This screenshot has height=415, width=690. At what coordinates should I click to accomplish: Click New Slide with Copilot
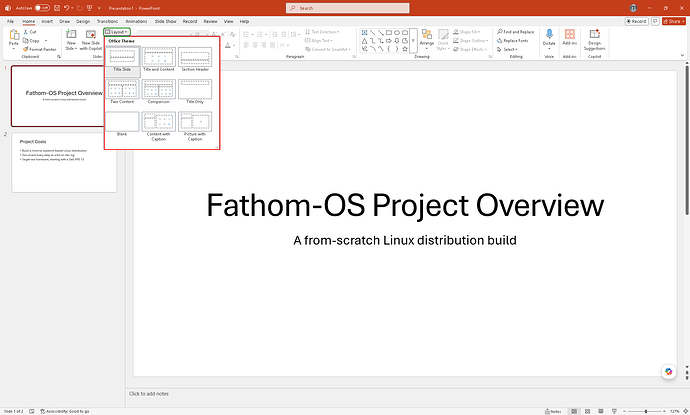coord(91,40)
